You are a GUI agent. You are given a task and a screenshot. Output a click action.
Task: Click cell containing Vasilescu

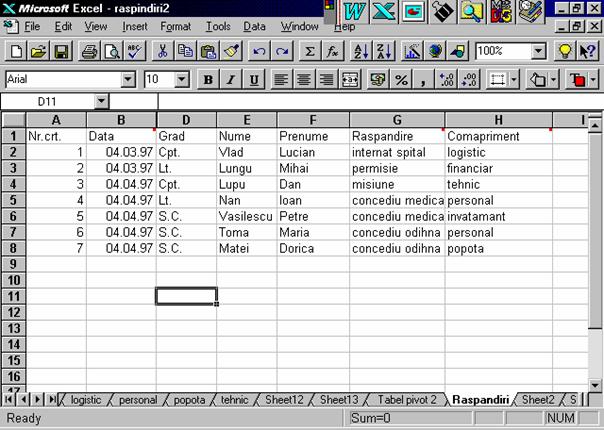(246, 216)
